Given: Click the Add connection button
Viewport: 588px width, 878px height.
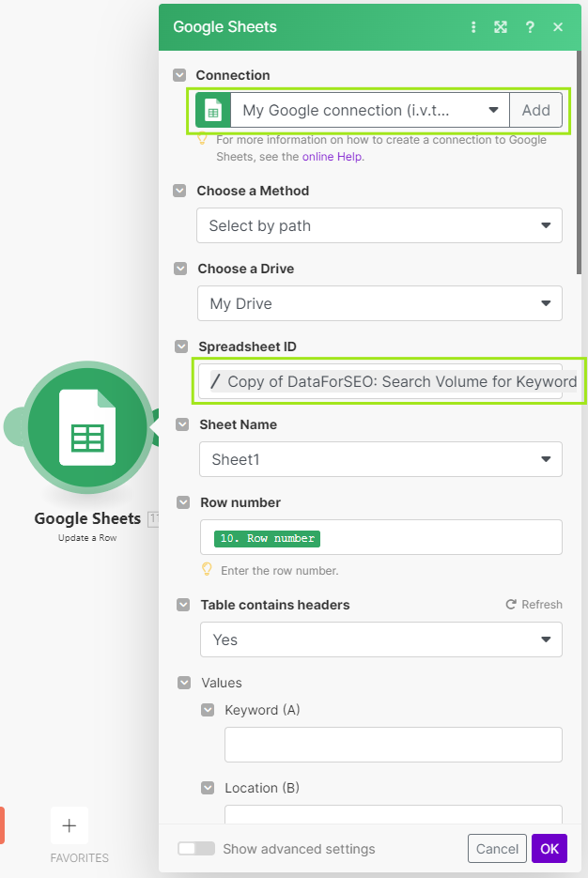Looking at the screenshot, I should click(536, 110).
